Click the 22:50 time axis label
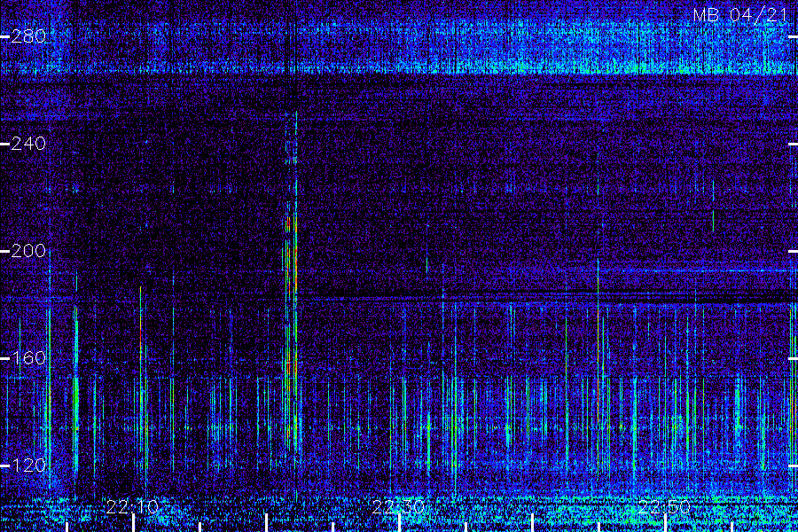The image size is (798, 532). coord(665,507)
